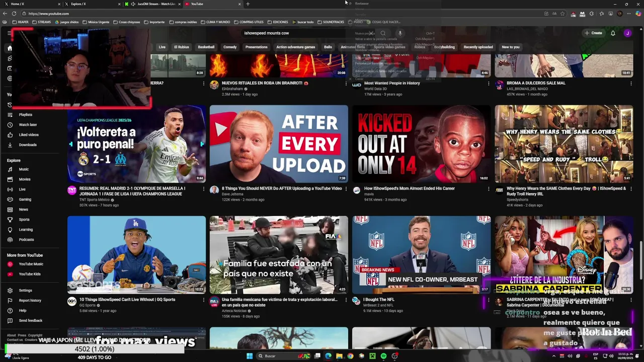Open Help in the sidebar
644x362 pixels.
(x=23, y=311)
